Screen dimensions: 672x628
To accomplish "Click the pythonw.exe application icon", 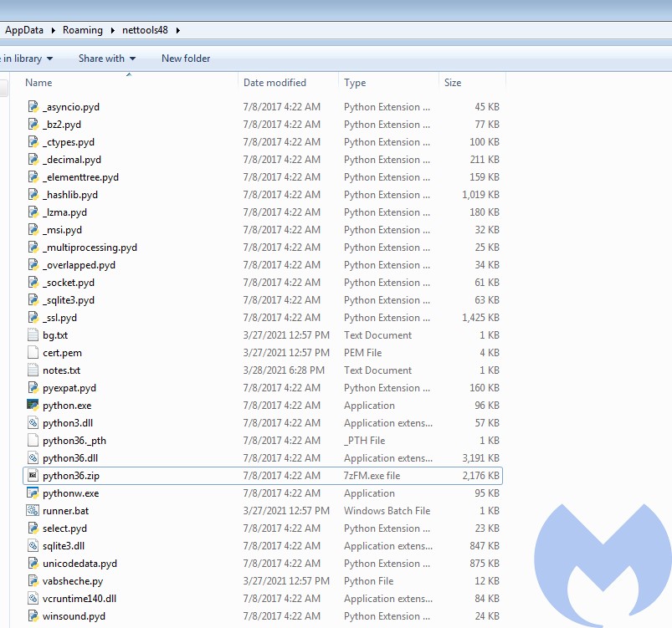I will pyautogui.click(x=33, y=493).
